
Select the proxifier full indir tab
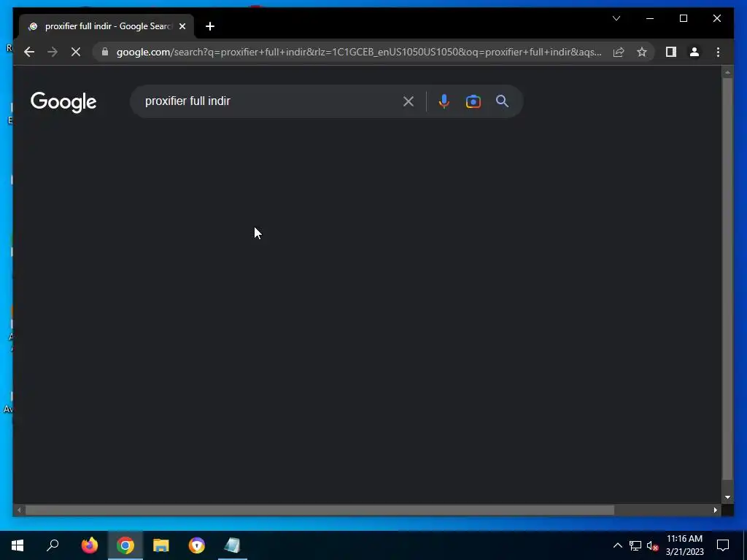[x=107, y=26]
